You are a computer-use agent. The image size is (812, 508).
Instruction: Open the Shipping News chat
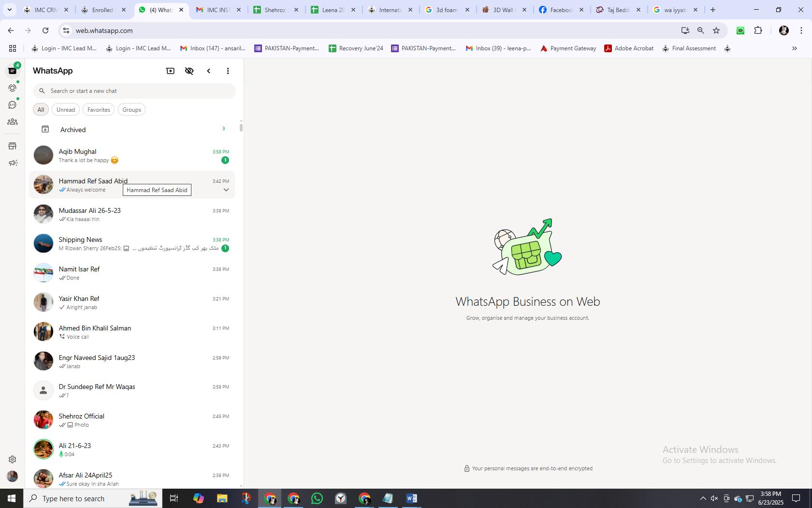coord(132,243)
